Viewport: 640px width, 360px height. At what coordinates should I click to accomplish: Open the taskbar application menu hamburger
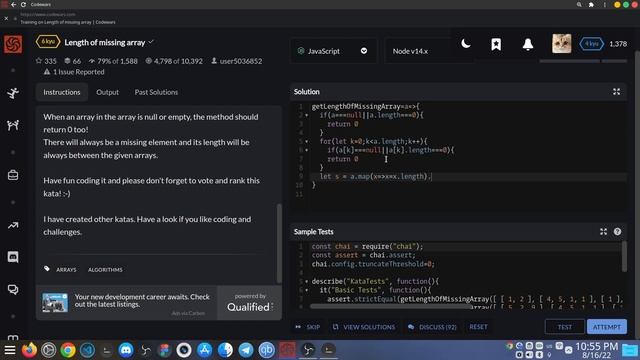(x=10, y=350)
